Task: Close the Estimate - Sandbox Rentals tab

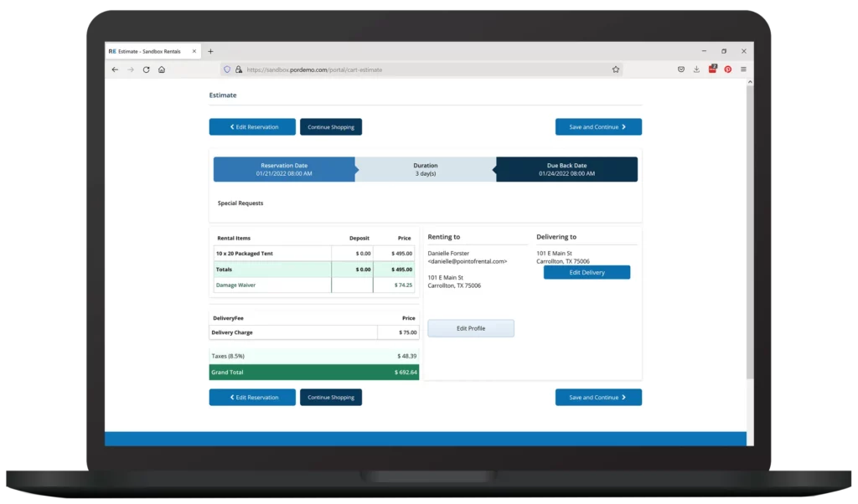Action: point(194,51)
